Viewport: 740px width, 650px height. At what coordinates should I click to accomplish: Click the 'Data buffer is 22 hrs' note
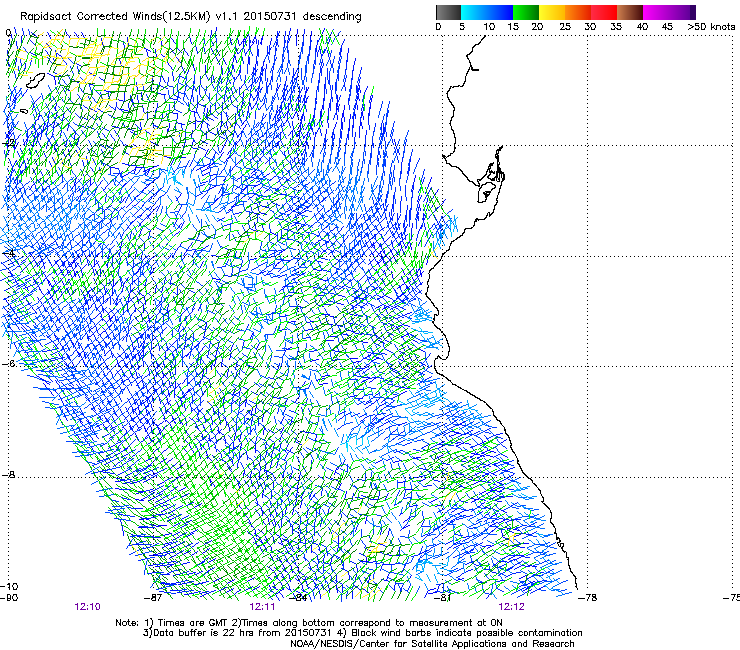coord(362,633)
